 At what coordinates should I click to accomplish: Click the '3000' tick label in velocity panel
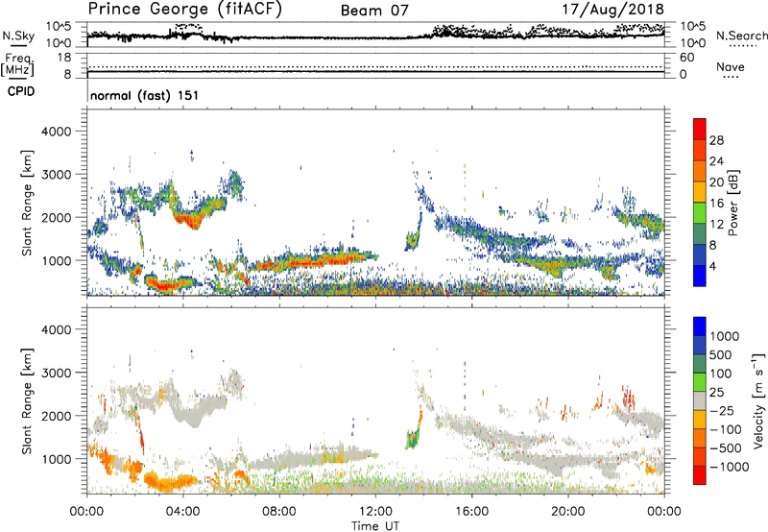pos(57,373)
